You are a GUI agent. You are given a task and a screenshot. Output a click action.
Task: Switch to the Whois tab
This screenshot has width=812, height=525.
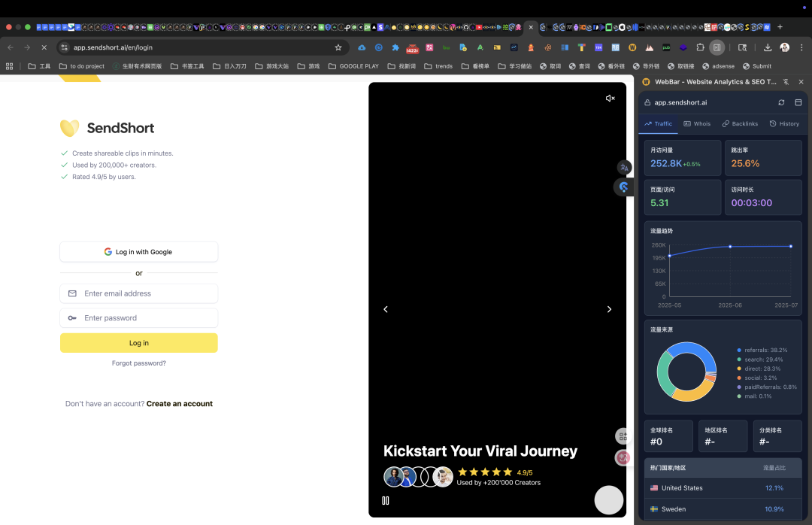pos(697,124)
